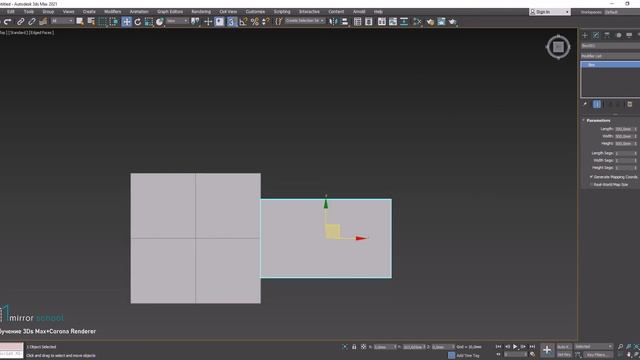Click the large Set Keys plus button
This screenshot has width=640, height=360.
(547, 350)
